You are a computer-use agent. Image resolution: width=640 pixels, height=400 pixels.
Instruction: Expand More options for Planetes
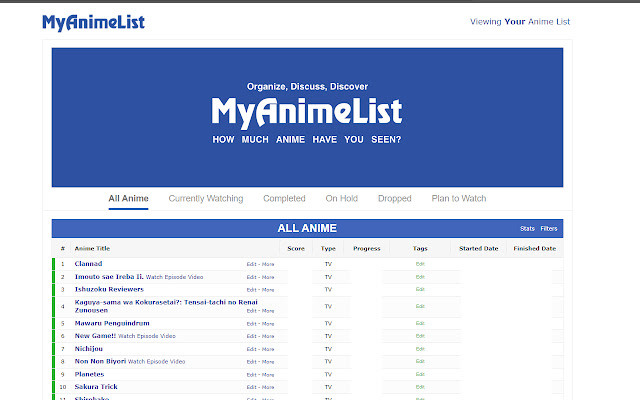(268, 375)
